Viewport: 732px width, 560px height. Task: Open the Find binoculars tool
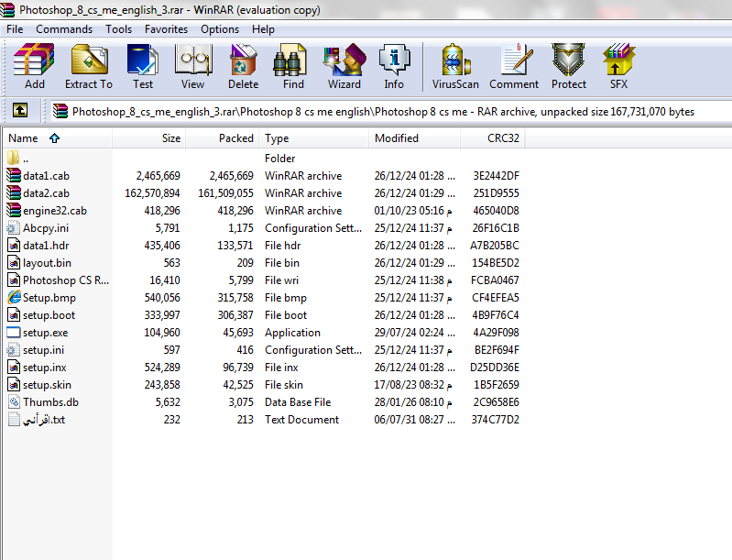pyautogui.click(x=293, y=66)
